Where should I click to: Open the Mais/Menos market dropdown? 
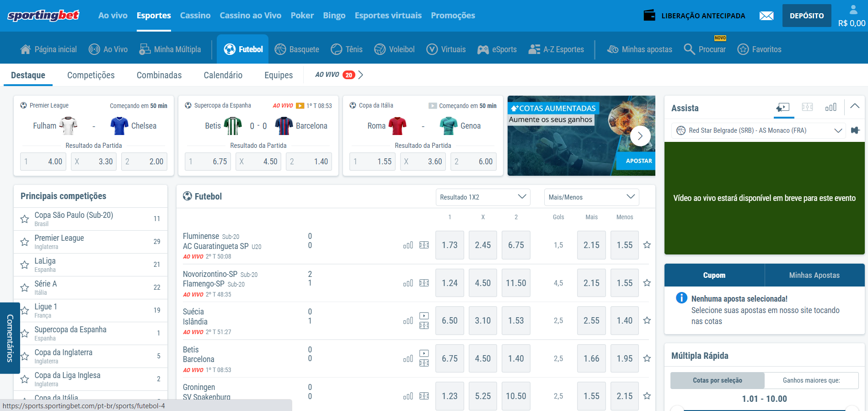click(592, 197)
